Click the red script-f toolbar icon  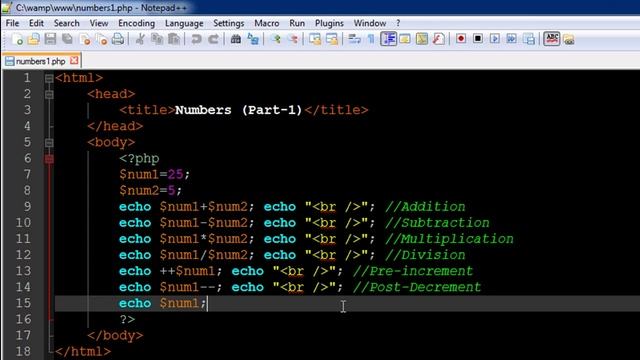tap(438, 39)
